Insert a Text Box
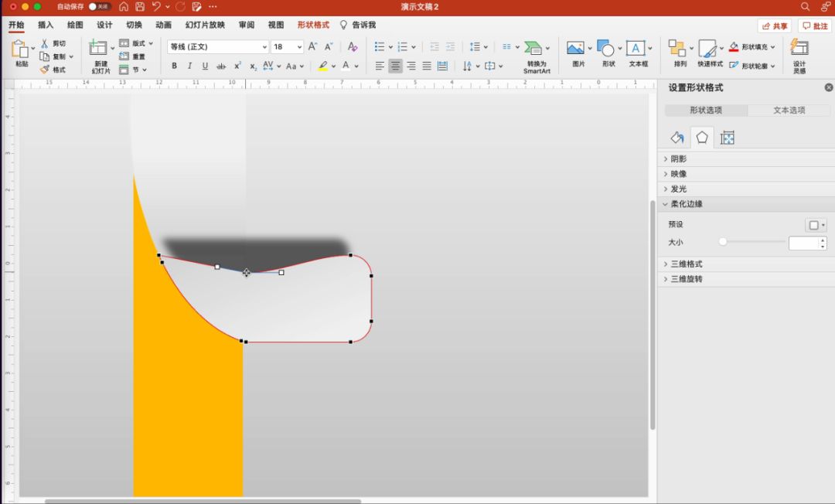This screenshot has width=835, height=504. point(636,48)
